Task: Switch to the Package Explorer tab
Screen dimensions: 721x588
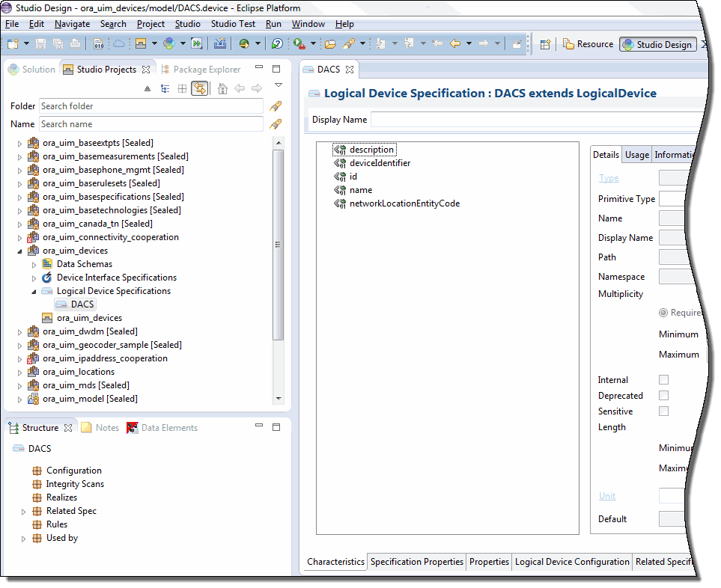Action: 201,70
